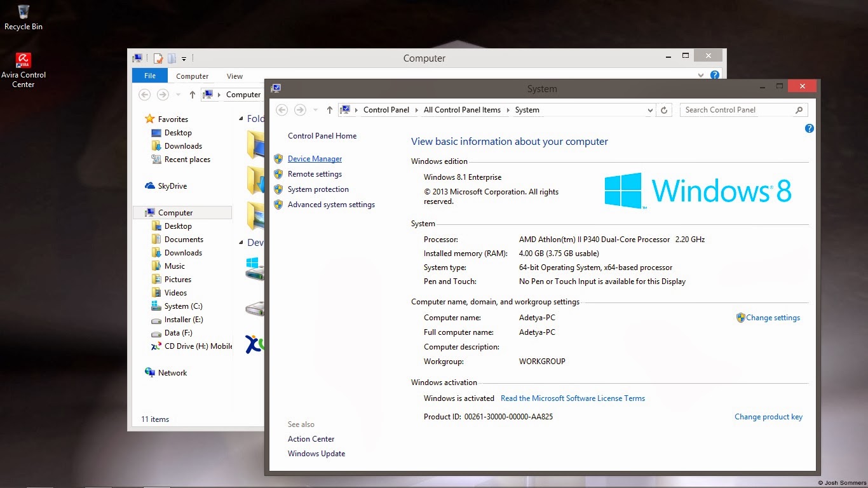Switch to the Computer ribbon tab
868x488 pixels.
pos(193,76)
